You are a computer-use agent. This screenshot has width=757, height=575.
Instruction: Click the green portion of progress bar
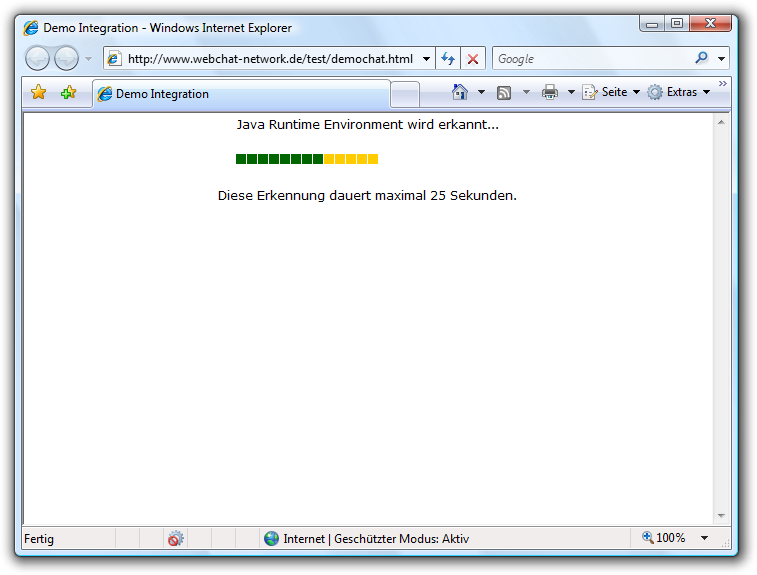pyautogui.click(x=280, y=159)
